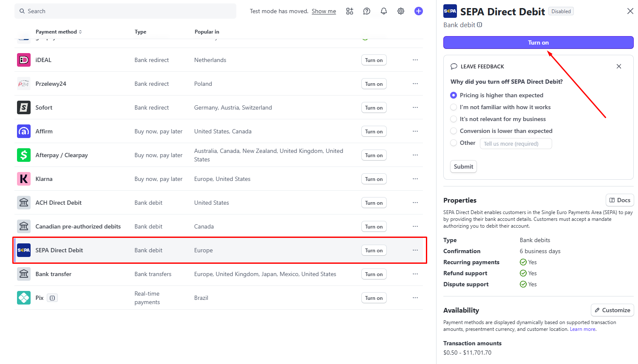Open more options for Canadian pre-authorized debits
The width and height of the screenshot is (638, 364).
point(415,226)
